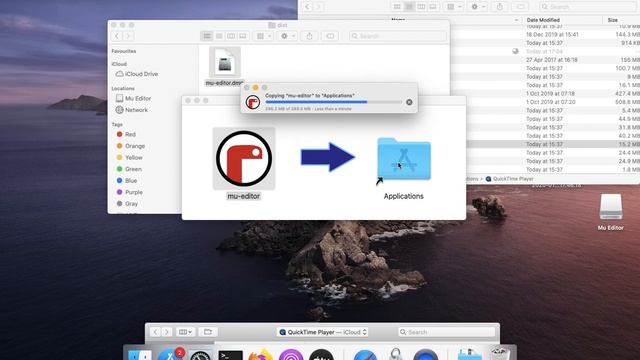Go forward in the dist window
The image size is (640, 360).
(x=128, y=36)
